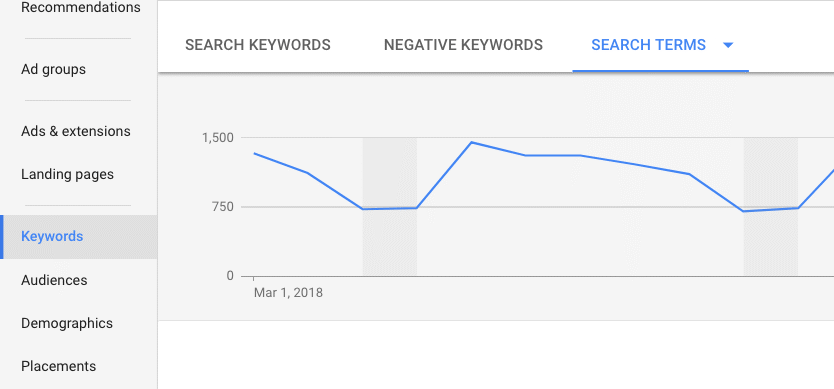Image resolution: width=834 pixels, height=389 pixels.
Task: Click the Mar 1, 2018 axis label
Action: [x=288, y=293]
